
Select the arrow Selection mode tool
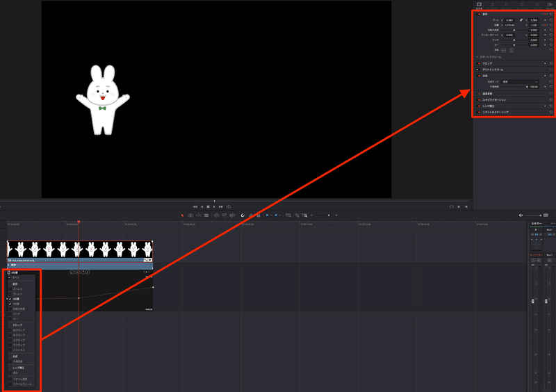pos(182,215)
